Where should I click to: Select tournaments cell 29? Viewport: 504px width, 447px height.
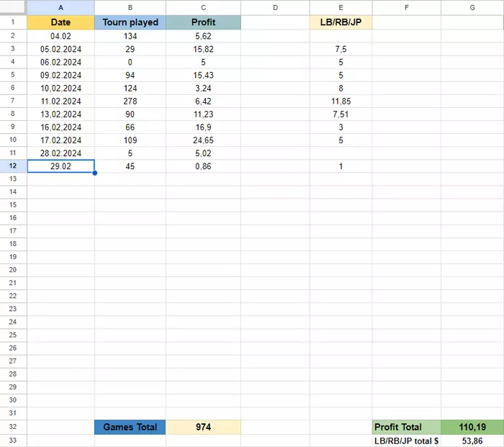click(130, 49)
